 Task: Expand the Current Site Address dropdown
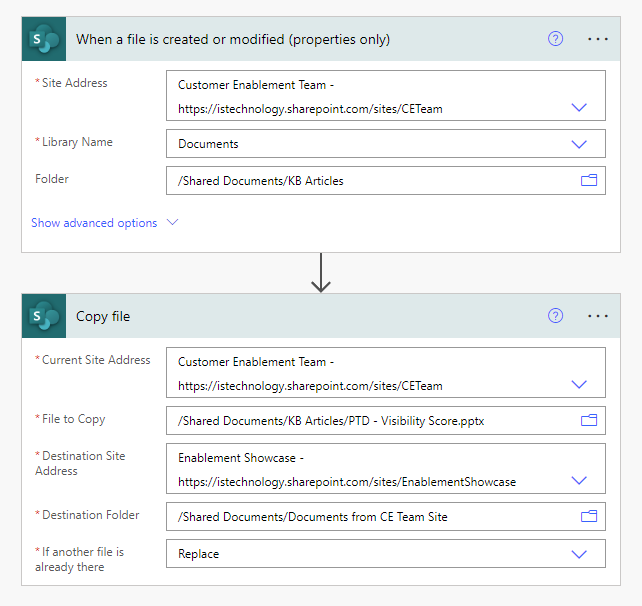click(x=579, y=384)
